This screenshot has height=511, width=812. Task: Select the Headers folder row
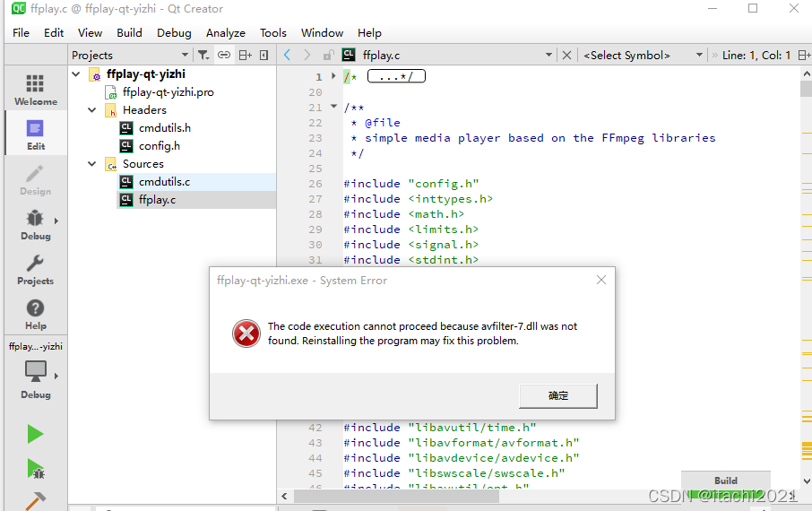point(144,110)
